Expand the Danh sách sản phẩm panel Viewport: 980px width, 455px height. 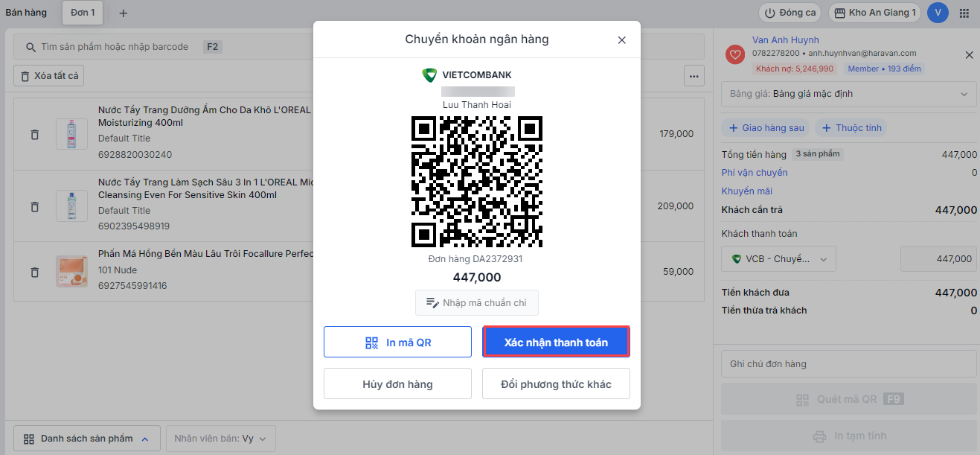pos(87,439)
